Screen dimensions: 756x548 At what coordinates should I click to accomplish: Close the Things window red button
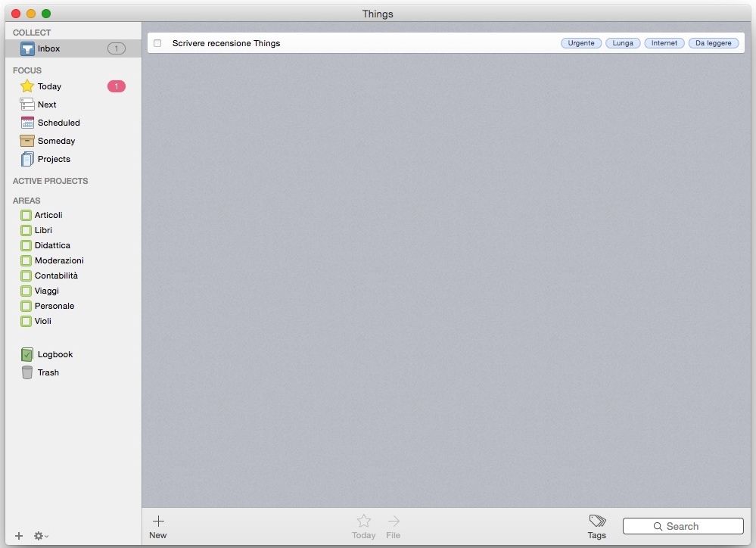(16, 14)
